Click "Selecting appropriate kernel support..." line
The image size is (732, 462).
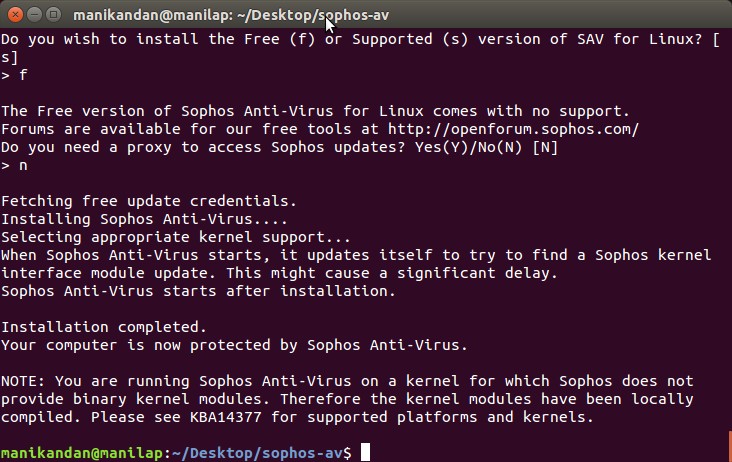[176, 237]
